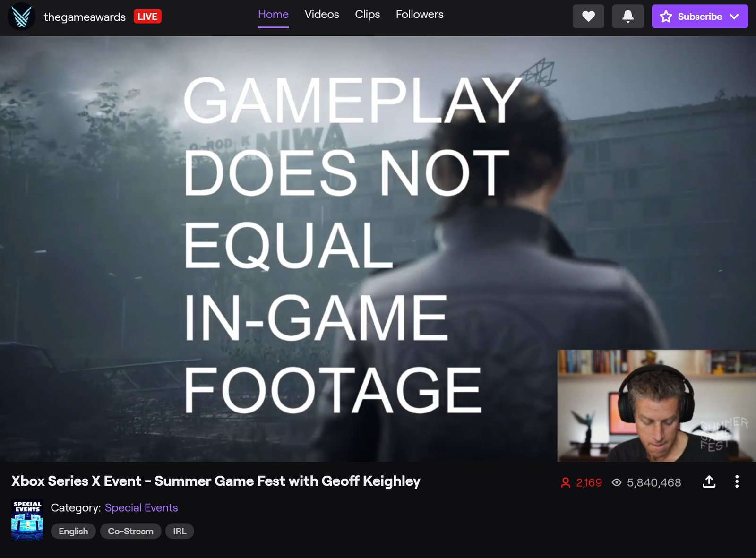Click the red viewers person icon
The height and width of the screenshot is (558, 756).
pyautogui.click(x=566, y=482)
